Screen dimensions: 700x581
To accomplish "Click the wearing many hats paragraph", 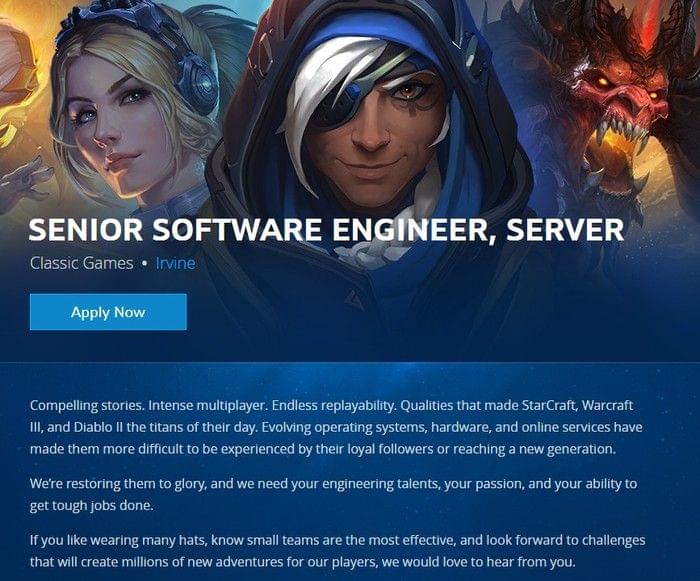I will click(338, 551).
